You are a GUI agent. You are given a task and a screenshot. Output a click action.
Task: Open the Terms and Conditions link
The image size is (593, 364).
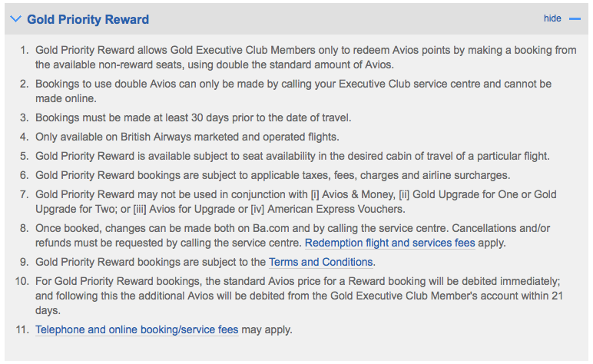coord(320,262)
